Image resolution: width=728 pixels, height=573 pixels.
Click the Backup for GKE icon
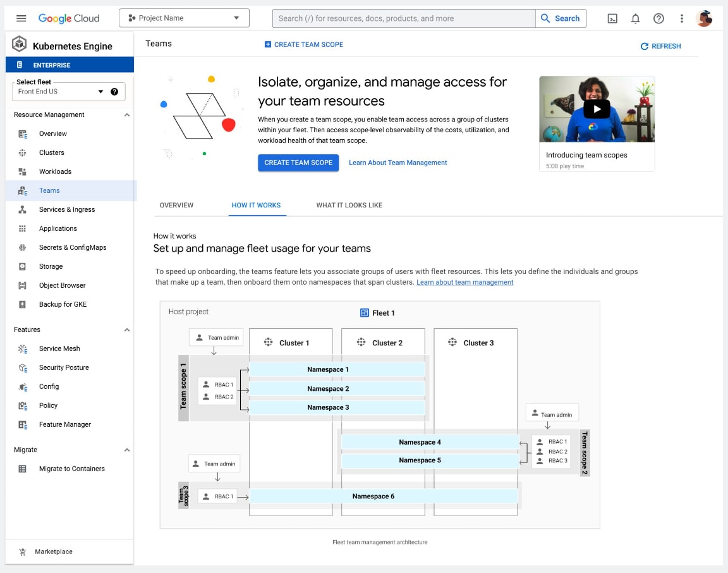pyautogui.click(x=22, y=304)
